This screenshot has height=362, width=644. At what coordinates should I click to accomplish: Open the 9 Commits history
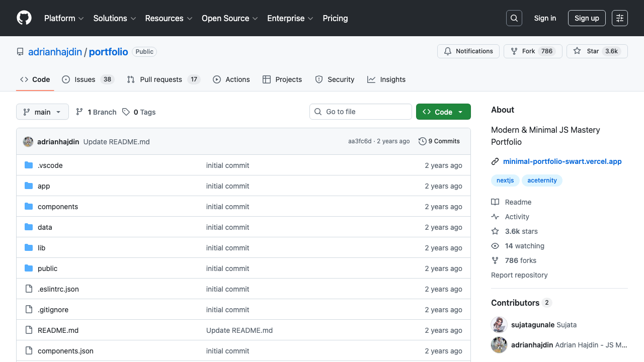point(439,141)
